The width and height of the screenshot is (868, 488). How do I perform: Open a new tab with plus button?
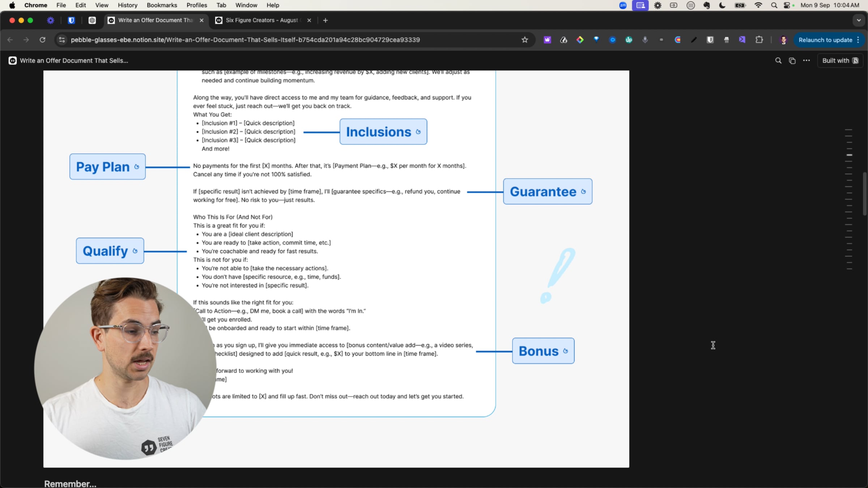coord(325,21)
